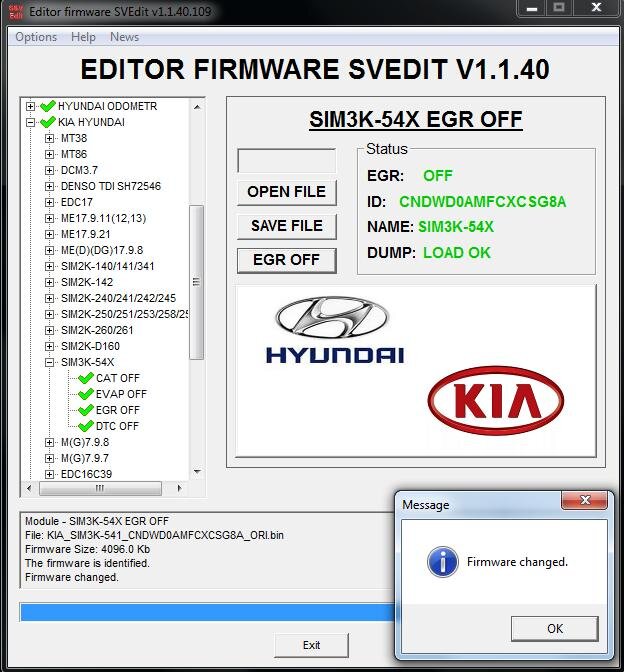Click the SVEdit app icon in title bar

click(x=16, y=12)
